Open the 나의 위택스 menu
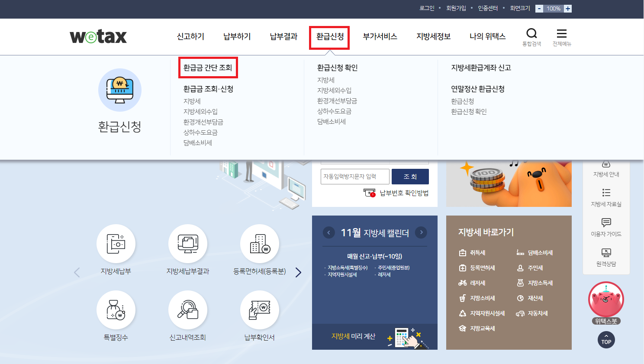The width and height of the screenshot is (644, 364). tap(488, 36)
